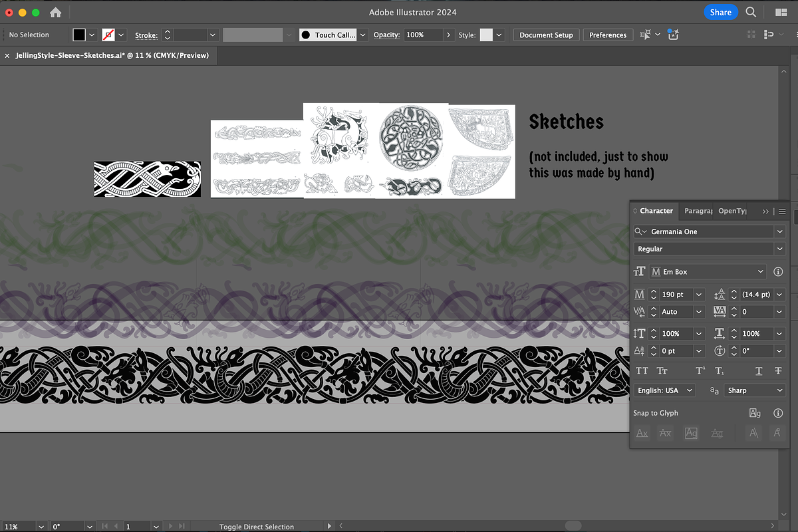Click the Stroke color swatch with red slash

tap(108, 35)
